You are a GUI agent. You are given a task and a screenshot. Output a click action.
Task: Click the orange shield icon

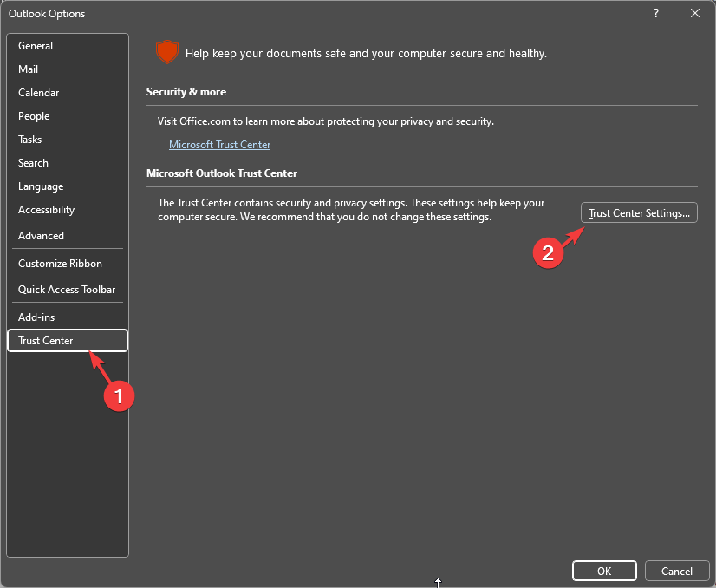[x=167, y=52]
